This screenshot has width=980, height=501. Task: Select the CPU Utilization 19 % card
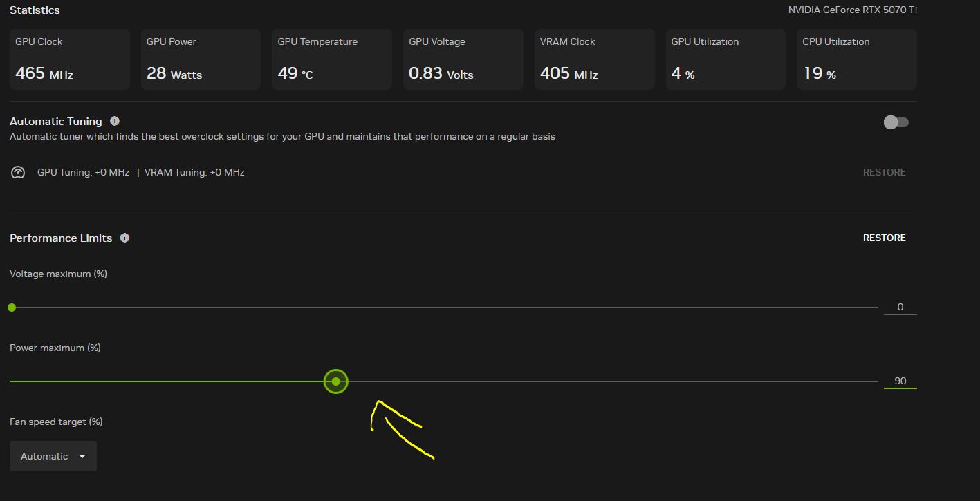pyautogui.click(x=857, y=59)
